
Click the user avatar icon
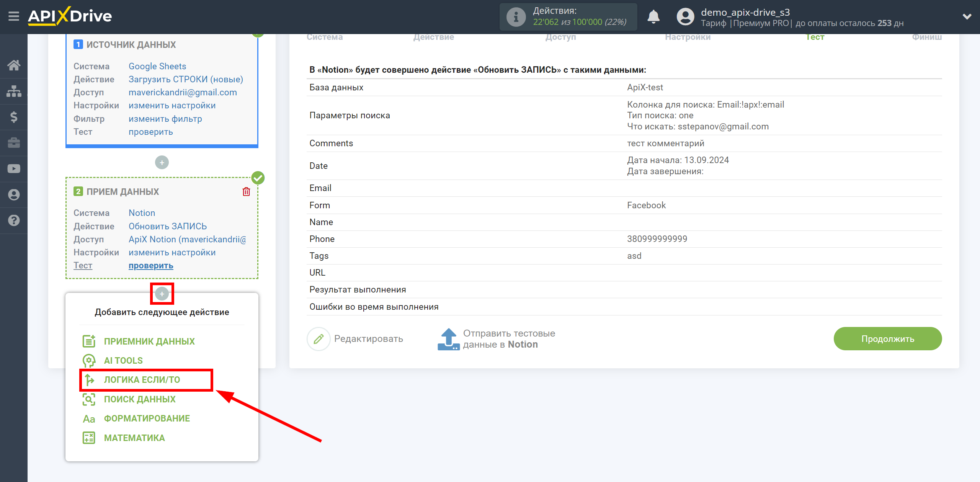(685, 17)
